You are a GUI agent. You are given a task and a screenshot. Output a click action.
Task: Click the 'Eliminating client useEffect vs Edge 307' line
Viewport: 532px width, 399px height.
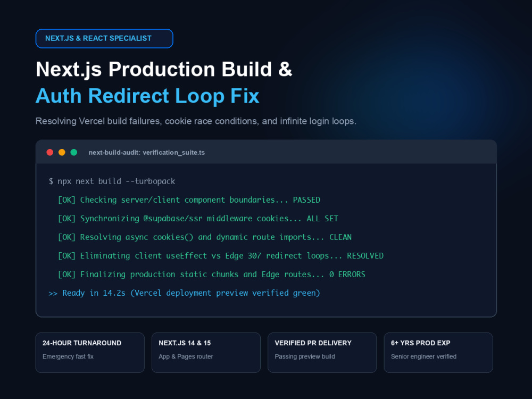click(x=221, y=256)
